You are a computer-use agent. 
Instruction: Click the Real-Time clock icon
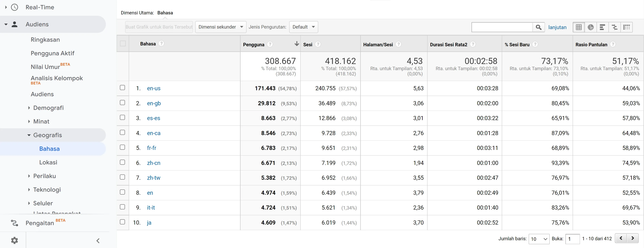tap(15, 7)
